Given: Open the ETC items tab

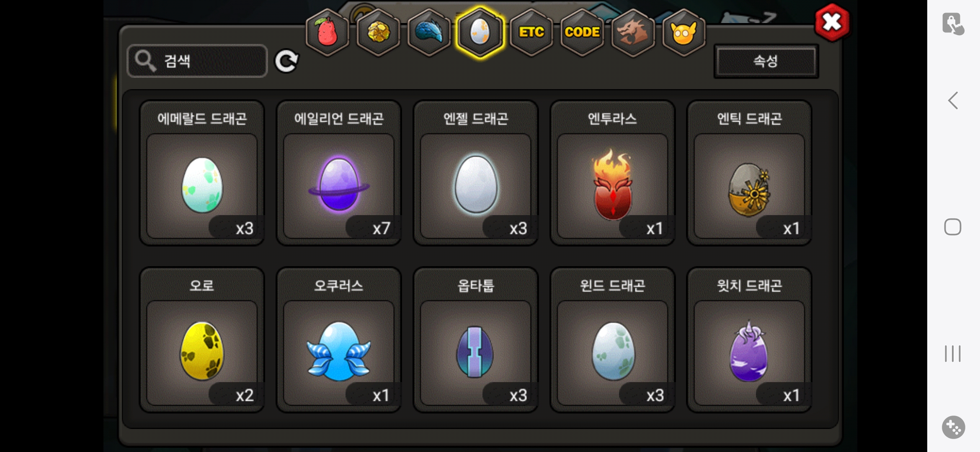Looking at the screenshot, I should tap(531, 32).
